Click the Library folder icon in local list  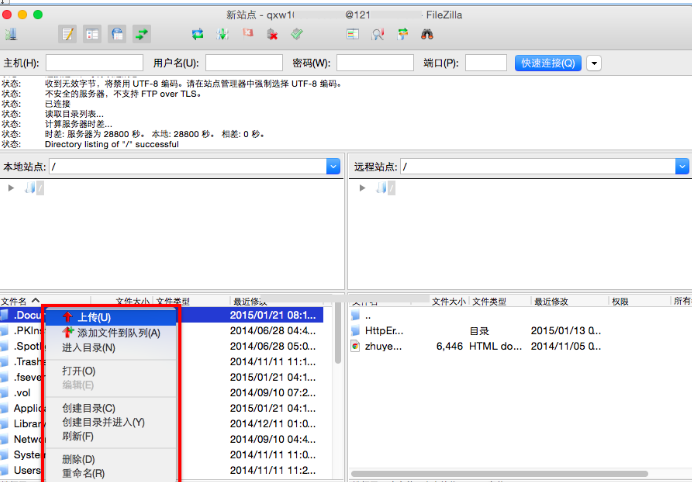tap(4, 424)
